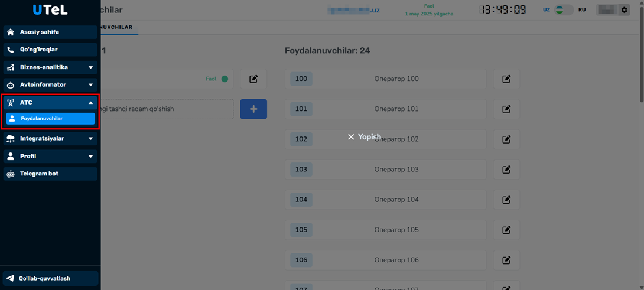Expand Avtoinformator menu arrow
The height and width of the screenshot is (290, 644).
[90, 85]
